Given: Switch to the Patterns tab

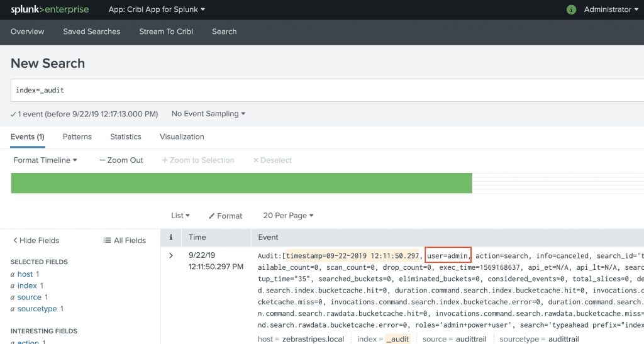Looking at the screenshot, I should coord(77,136).
